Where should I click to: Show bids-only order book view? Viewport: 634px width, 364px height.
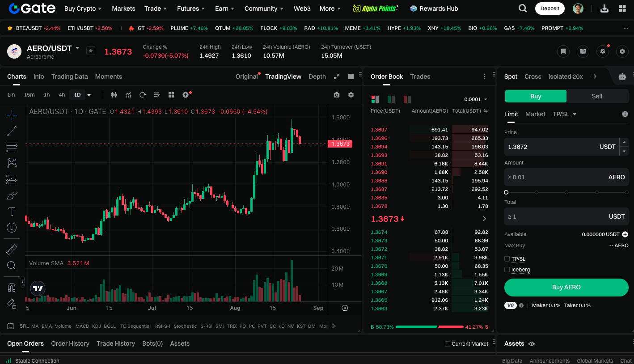[x=391, y=99]
